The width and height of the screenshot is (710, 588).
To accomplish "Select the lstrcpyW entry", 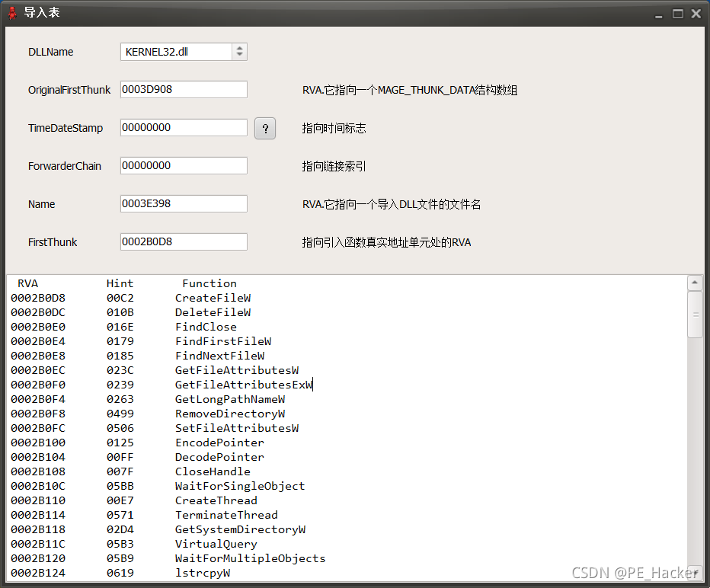I will [x=203, y=573].
